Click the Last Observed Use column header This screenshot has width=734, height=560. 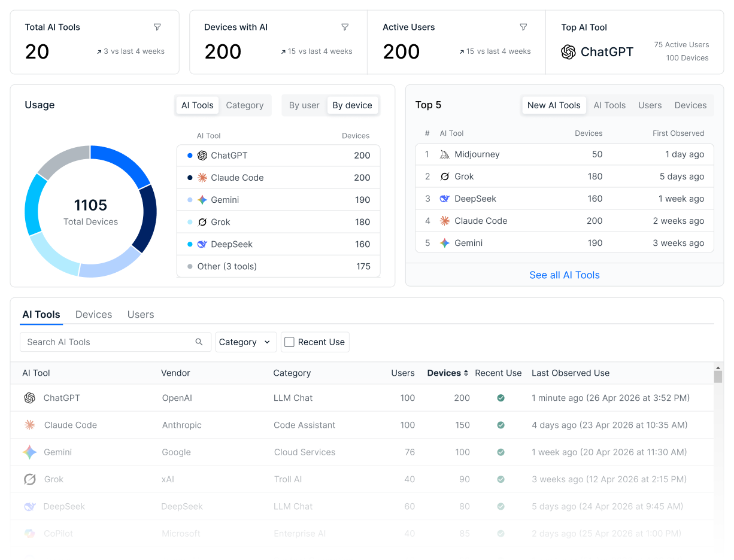click(571, 373)
